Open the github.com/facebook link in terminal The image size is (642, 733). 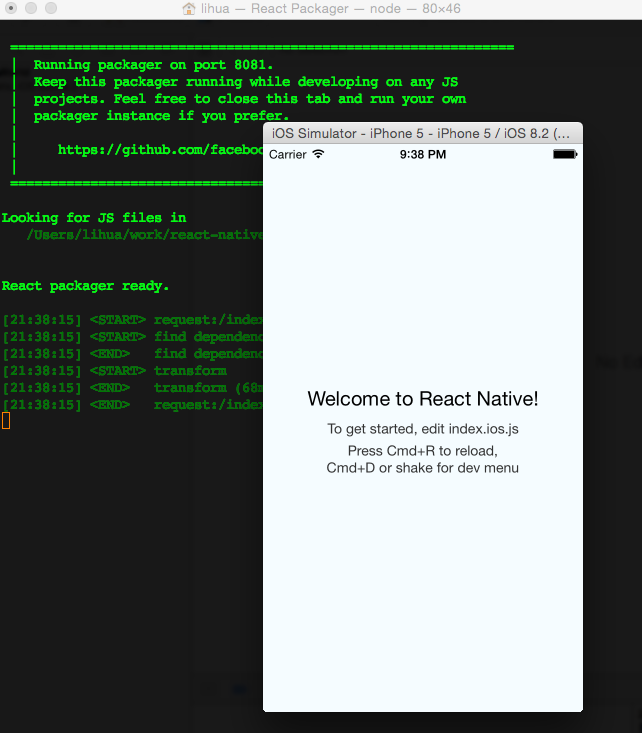(160, 150)
